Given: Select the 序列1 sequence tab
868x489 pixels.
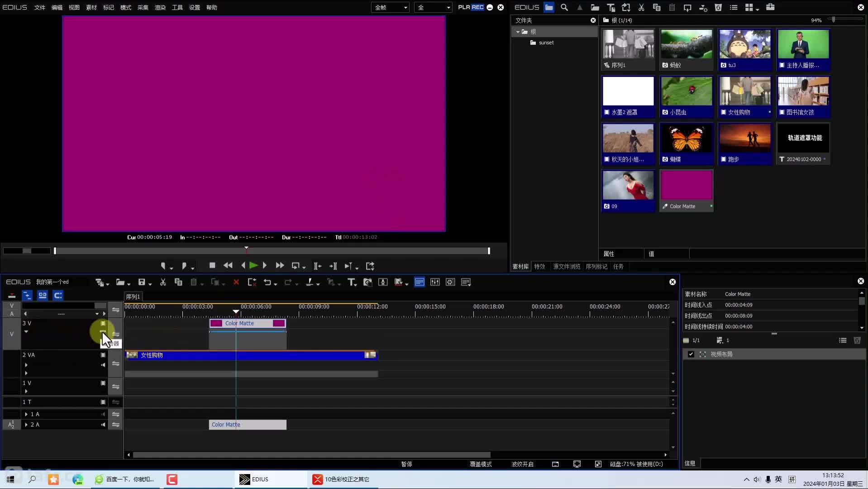Looking at the screenshot, I should [133, 297].
